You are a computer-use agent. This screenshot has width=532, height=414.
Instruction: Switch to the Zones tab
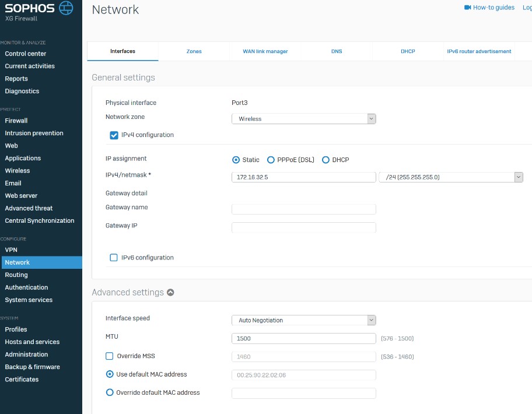[x=194, y=51]
